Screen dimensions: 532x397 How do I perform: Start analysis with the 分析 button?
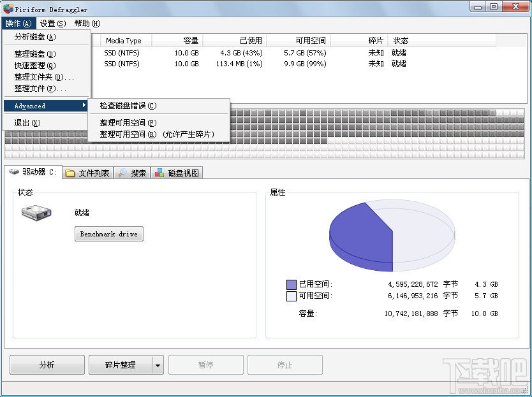[x=47, y=365]
